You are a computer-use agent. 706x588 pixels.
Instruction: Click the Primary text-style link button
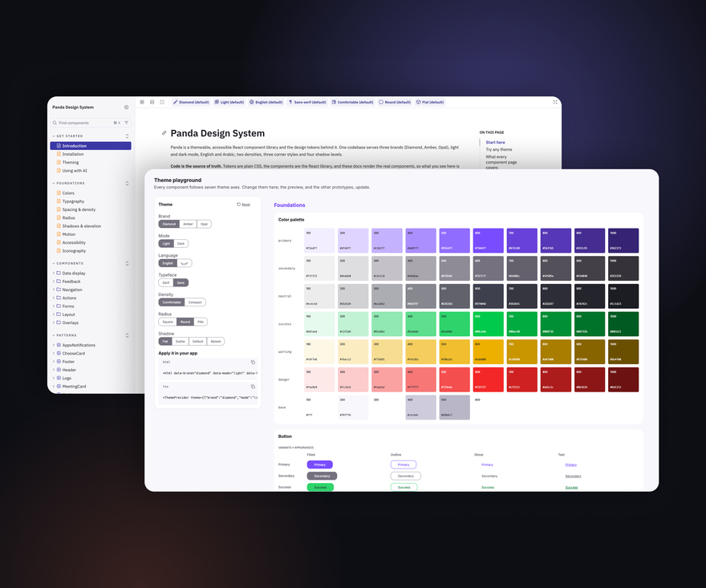click(x=571, y=464)
